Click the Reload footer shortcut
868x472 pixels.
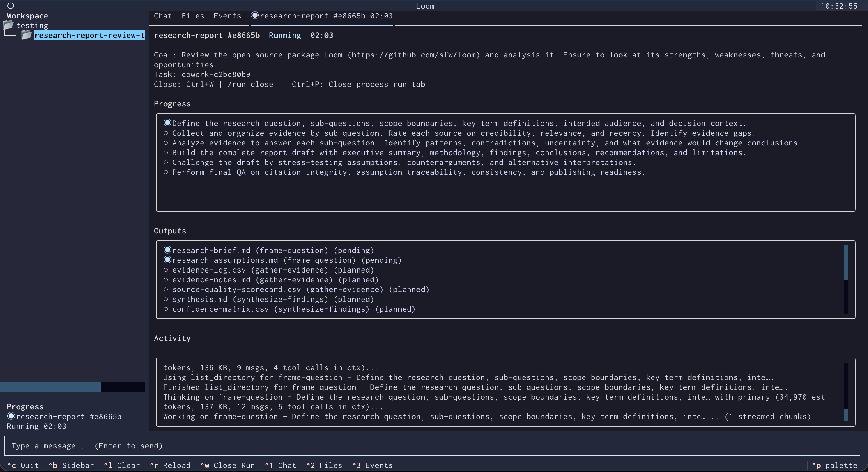pos(170,465)
